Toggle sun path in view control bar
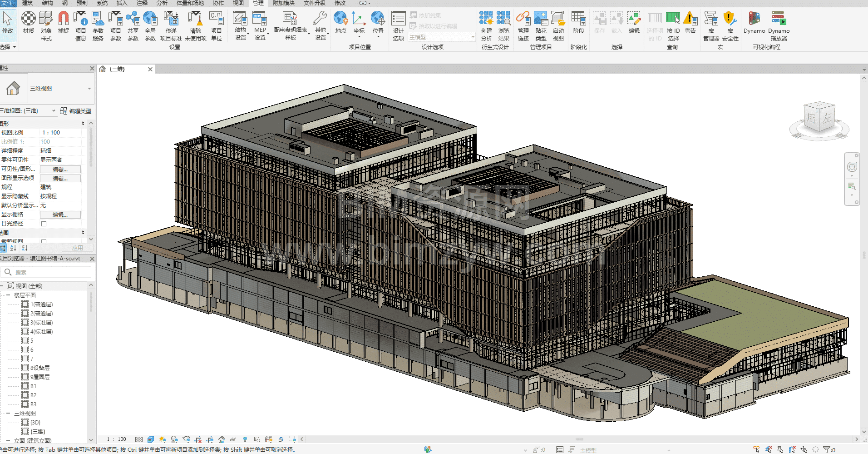The width and height of the screenshot is (868, 454). point(163,439)
